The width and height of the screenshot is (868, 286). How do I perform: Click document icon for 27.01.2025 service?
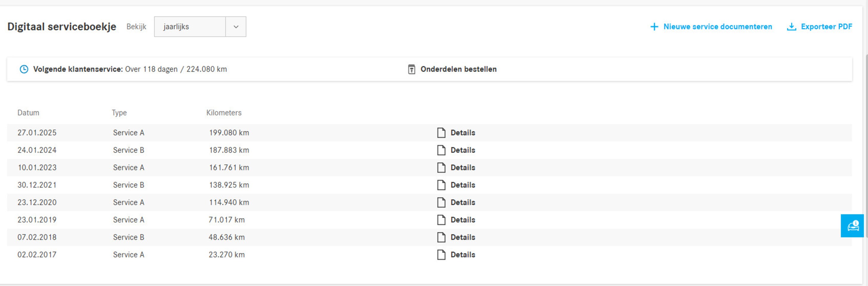(441, 133)
